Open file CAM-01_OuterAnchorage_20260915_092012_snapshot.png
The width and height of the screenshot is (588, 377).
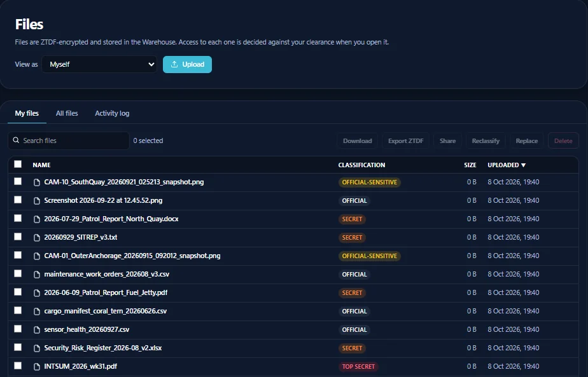[x=132, y=256]
